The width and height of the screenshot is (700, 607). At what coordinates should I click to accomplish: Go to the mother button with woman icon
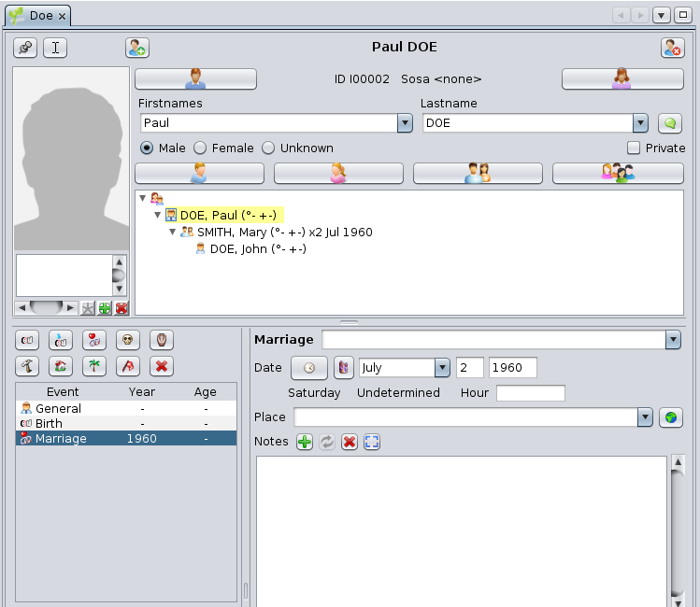[x=622, y=79]
